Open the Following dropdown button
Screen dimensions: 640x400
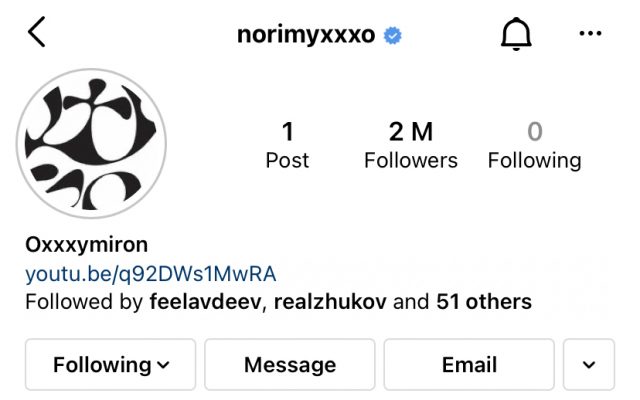click(x=111, y=364)
